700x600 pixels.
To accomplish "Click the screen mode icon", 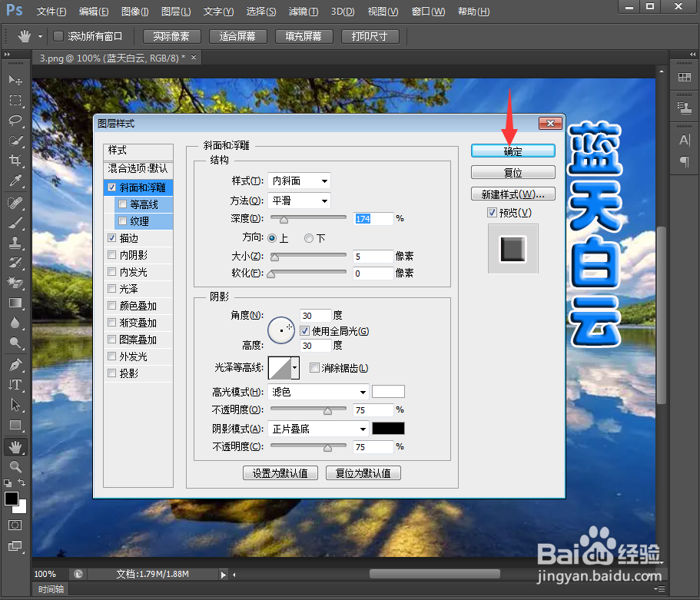I will pos(15,545).
